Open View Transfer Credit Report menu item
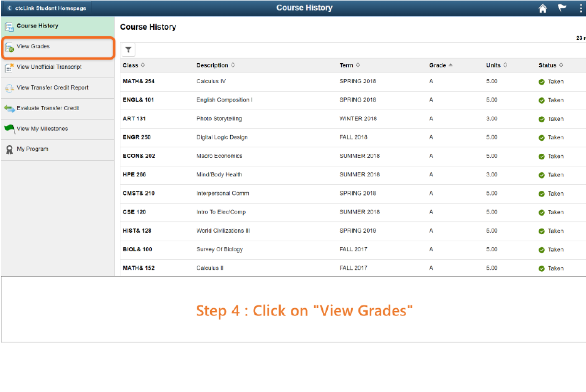This screenshot has width=586, height=392. click(52, 87)
